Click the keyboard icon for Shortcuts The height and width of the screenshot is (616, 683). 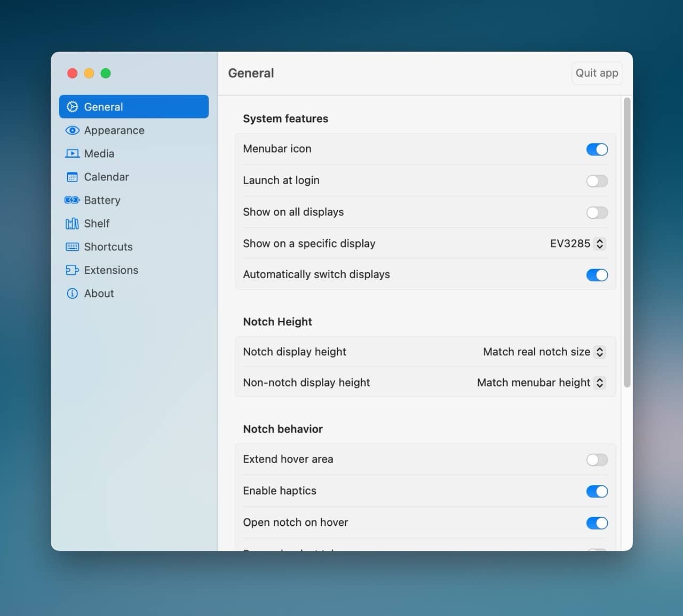tap(72, 247)
